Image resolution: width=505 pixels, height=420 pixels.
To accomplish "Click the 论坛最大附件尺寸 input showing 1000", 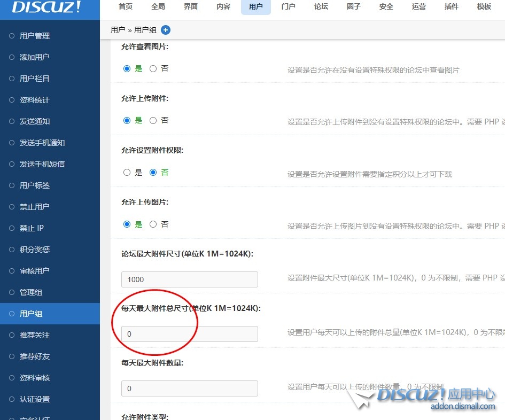I will 189,279.
